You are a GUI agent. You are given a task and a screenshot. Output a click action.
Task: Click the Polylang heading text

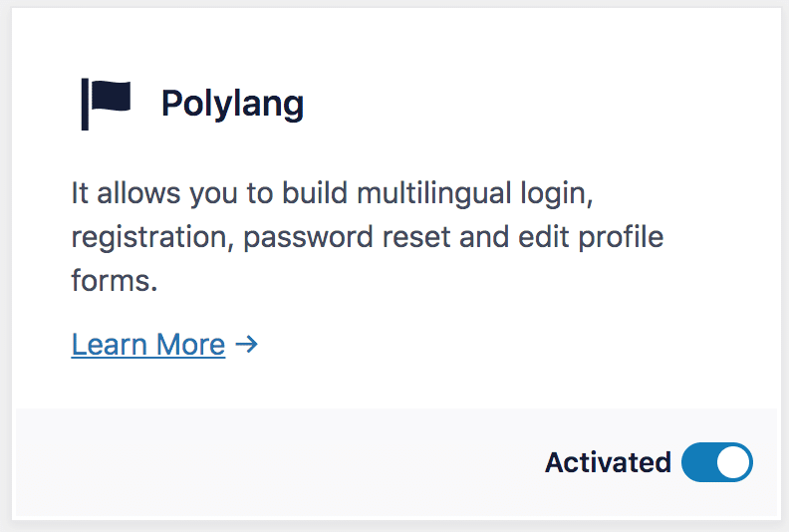coord(232,105)
